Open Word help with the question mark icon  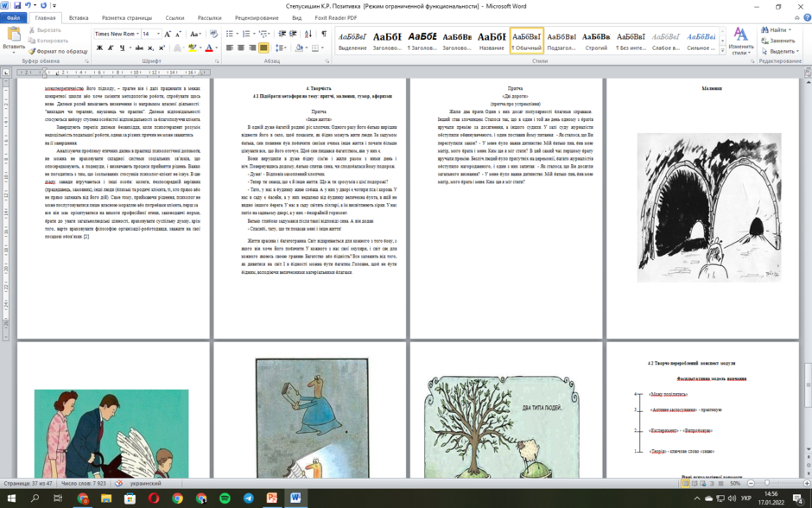point(807,17)
